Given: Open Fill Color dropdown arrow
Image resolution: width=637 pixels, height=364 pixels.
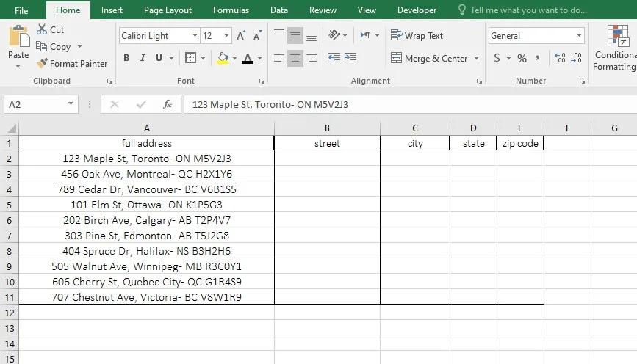Looking at the screenshot, I should pos(234,59).
